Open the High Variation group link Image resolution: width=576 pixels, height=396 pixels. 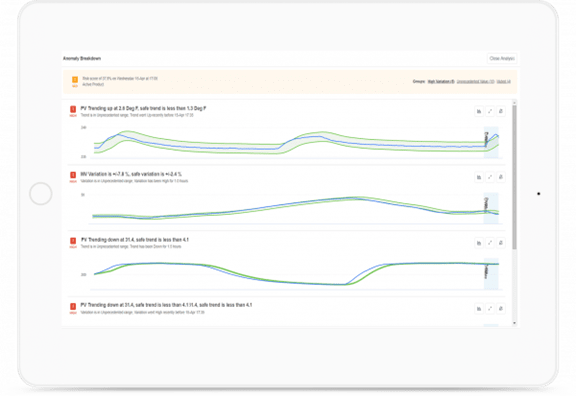click(441, 82)
